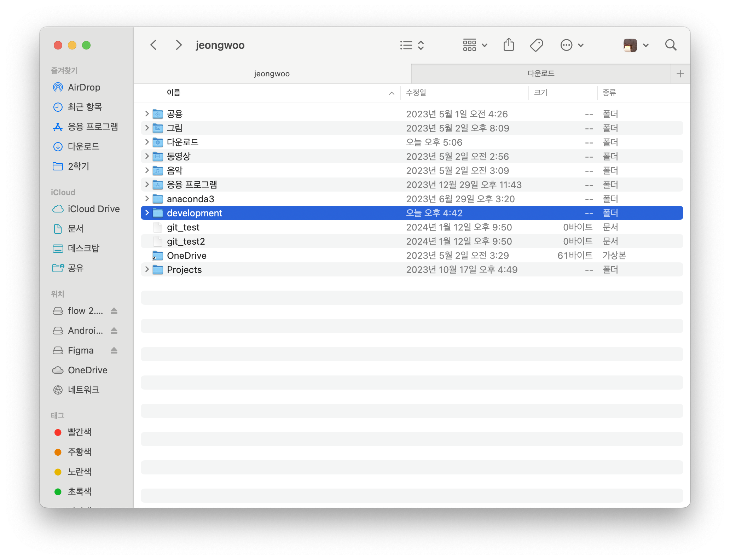Select the git_test2 file
This screenshot has height=560, width=730.
click(186, 241)
